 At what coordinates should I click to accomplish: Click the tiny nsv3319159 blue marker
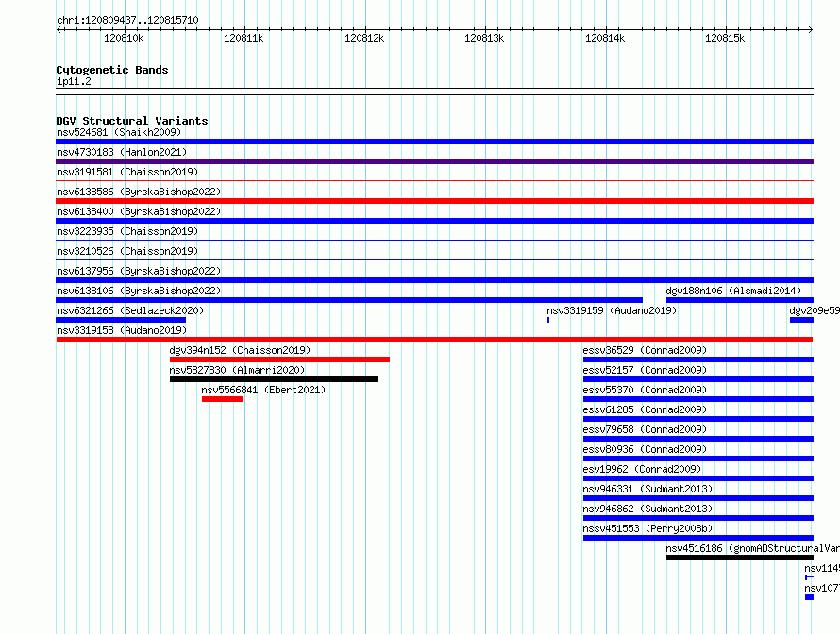coord(548,320)
